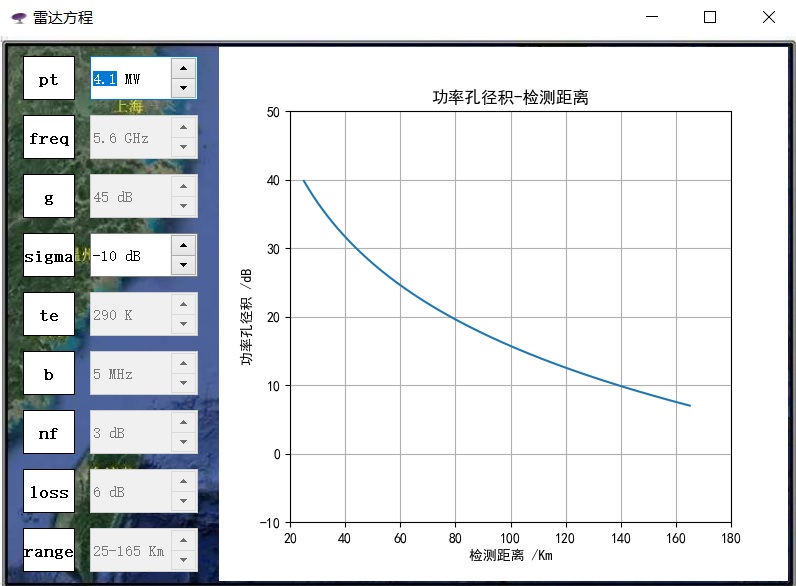796x586 pixels.
Task: Increment the b 5 MHz spinner up
Action: (183, 364)
